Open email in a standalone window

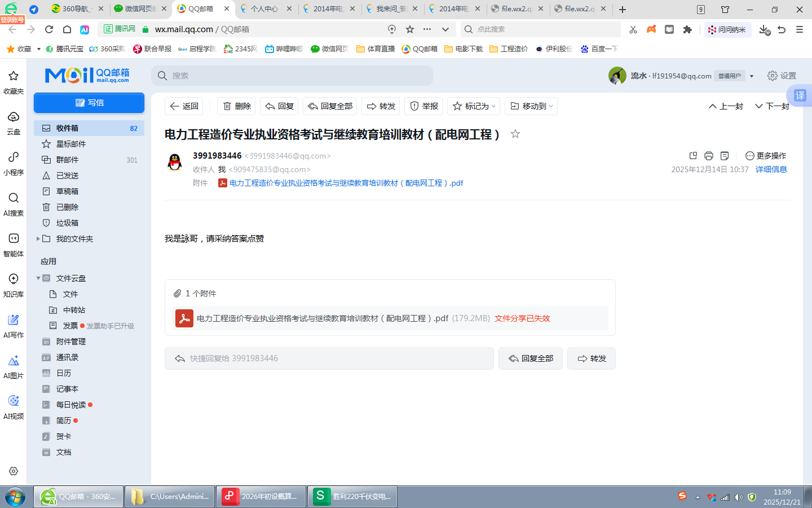coord(693,155)
